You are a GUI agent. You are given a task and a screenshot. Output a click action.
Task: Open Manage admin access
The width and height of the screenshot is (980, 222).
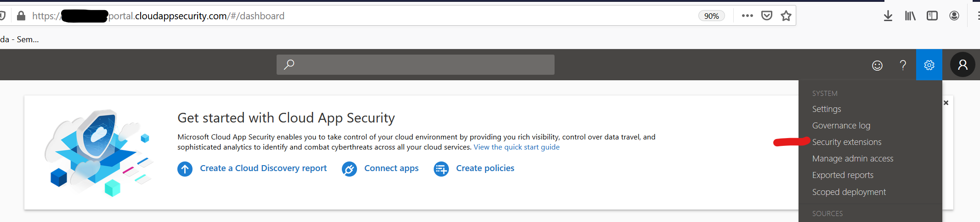pos(853,159)
